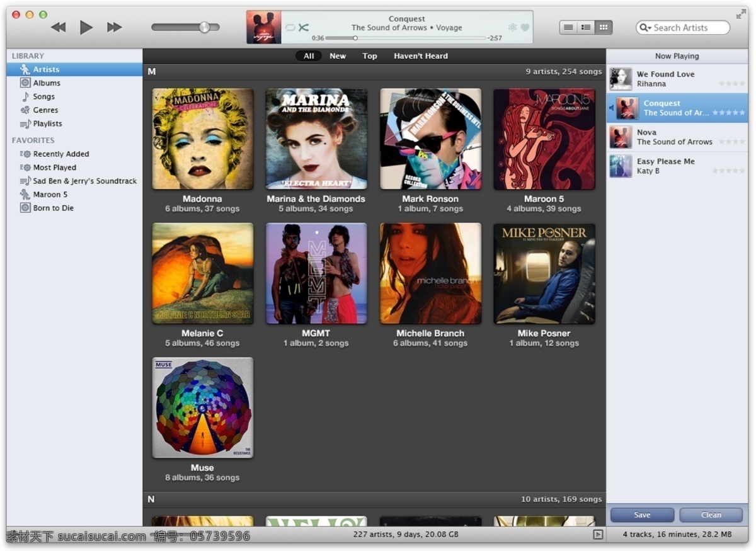Skip ahead with the fast-forward button
The image size is (756, 551).
coord(114,27)
